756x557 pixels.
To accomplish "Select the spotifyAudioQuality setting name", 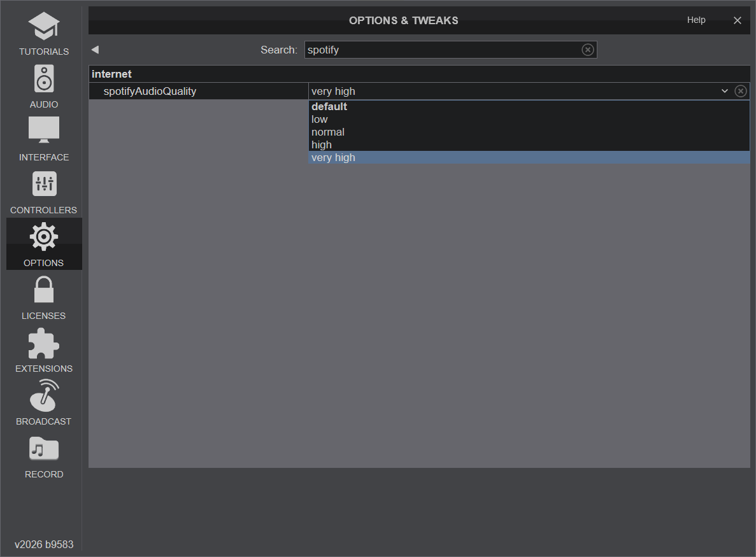I will click(x=150, y=91).
